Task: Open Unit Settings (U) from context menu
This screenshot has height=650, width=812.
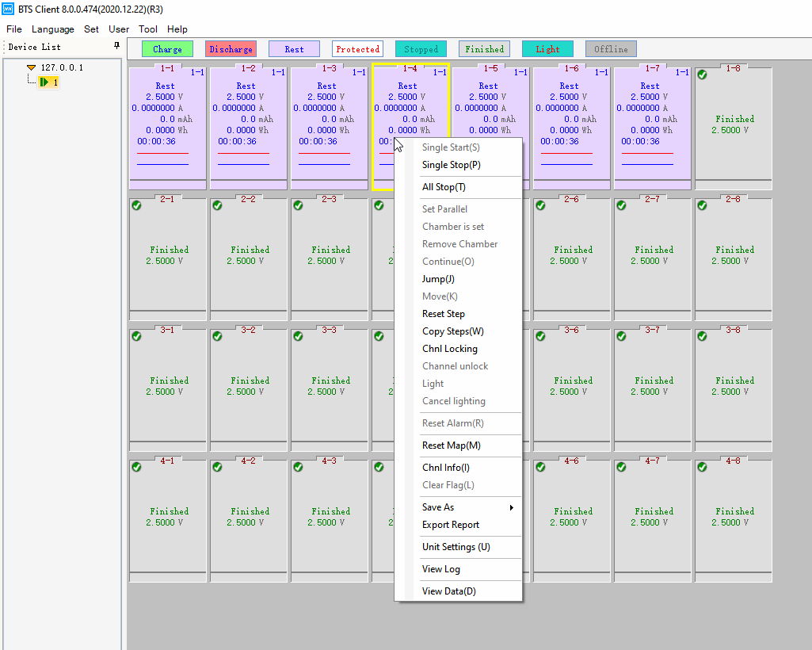Action: point(456,547)
